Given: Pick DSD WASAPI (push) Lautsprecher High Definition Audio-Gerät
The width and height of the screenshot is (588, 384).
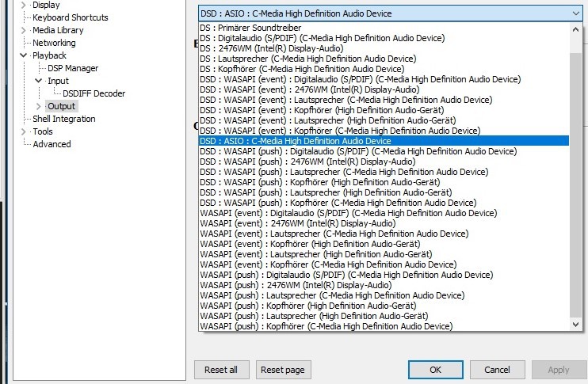Looking at the screenshot, I should [x=384, y=192].
